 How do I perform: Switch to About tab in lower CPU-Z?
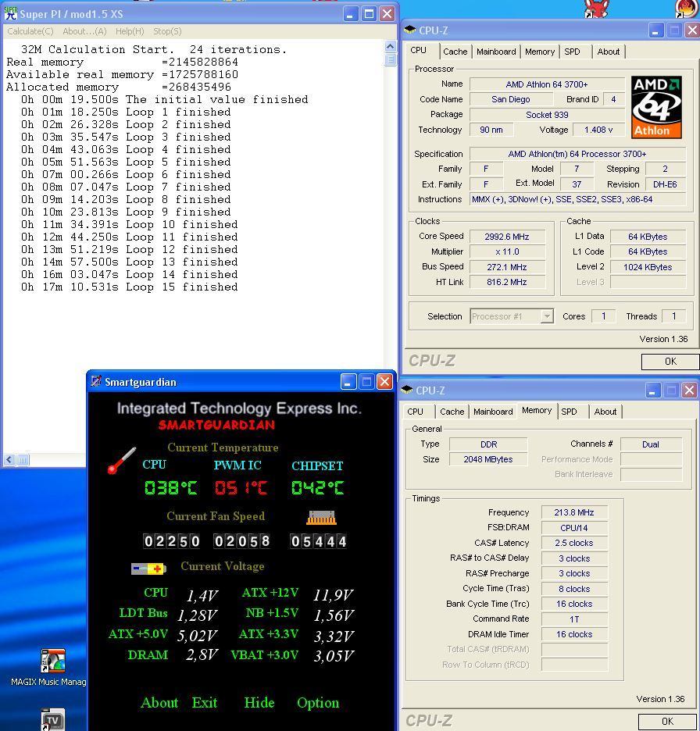click(x=605, y=412)
